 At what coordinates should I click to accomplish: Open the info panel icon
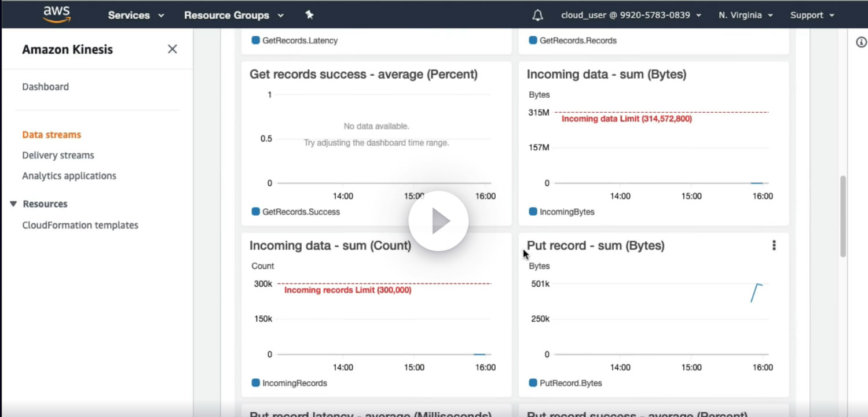pyautogui.click(x=861, y=42)
